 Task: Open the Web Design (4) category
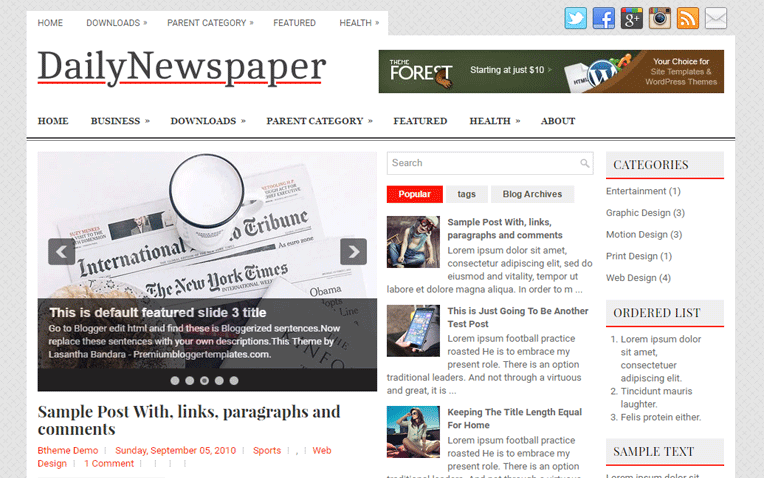(638, 278)
